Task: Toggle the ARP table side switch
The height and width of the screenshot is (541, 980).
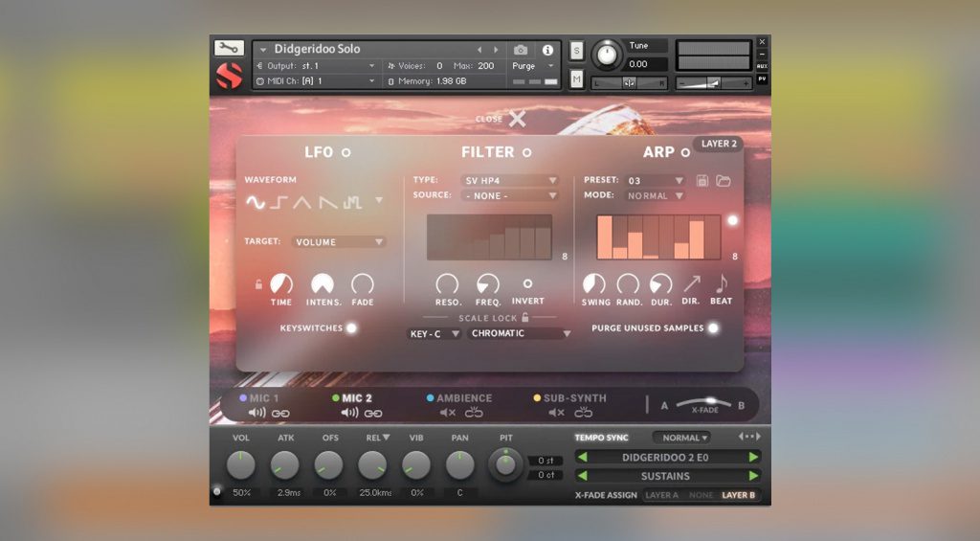Action: 732,220
